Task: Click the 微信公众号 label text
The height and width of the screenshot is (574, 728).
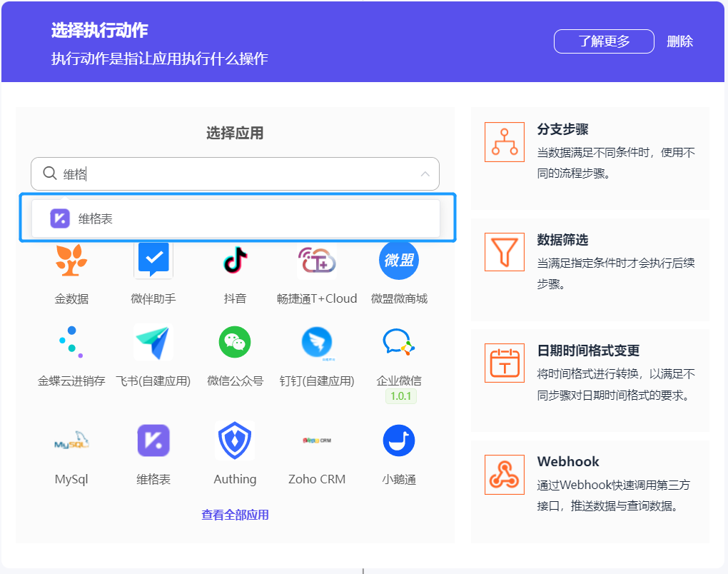Action: (x=235, y=381)
